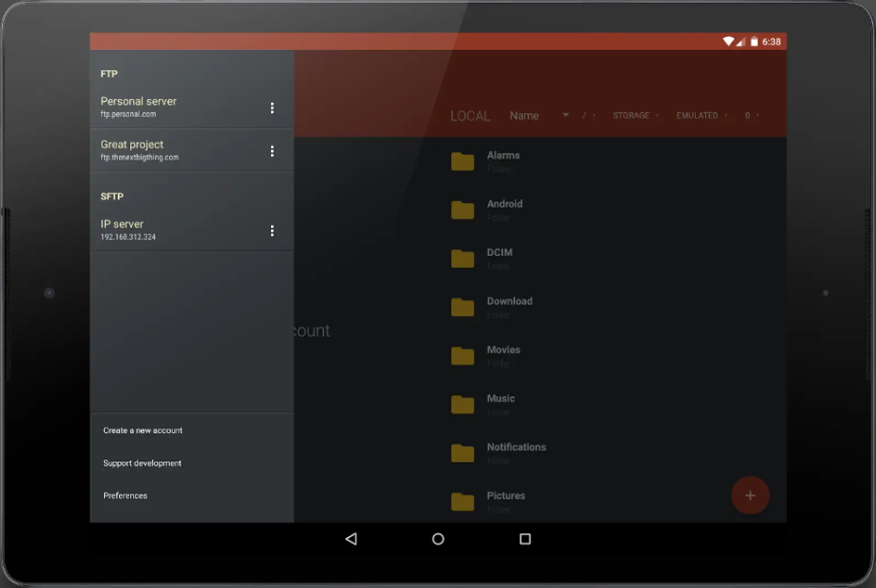Tap the red plus floating button
The image size is (876, 588).
(x=750, y=496)
